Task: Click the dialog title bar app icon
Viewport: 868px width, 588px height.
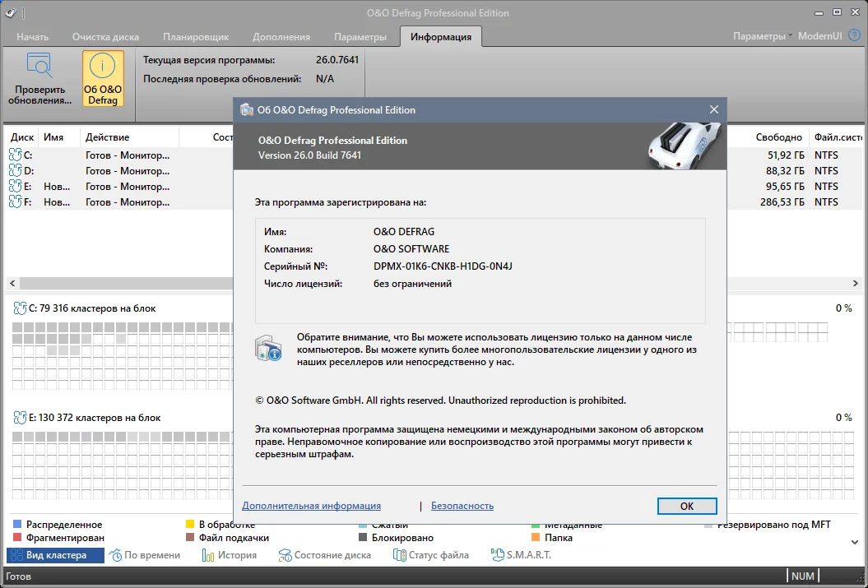Action: point(246,110)
